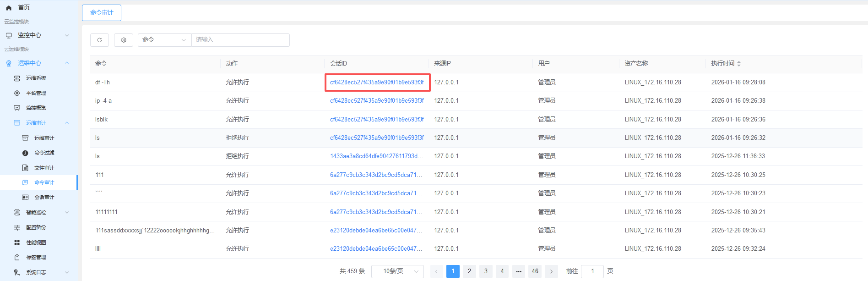Expand the 监控中心 menu chevron
868x281 pixels.
click(67, 35)
